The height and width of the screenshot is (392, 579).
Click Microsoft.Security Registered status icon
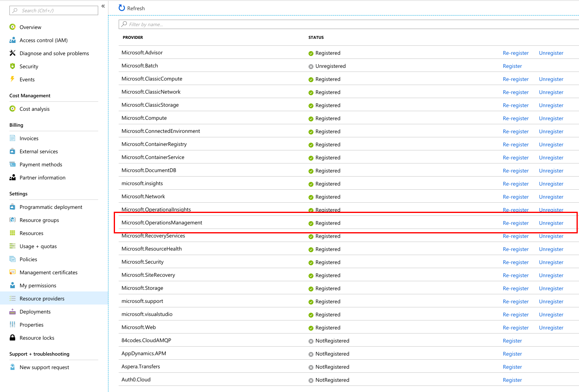tap(311, 262)
